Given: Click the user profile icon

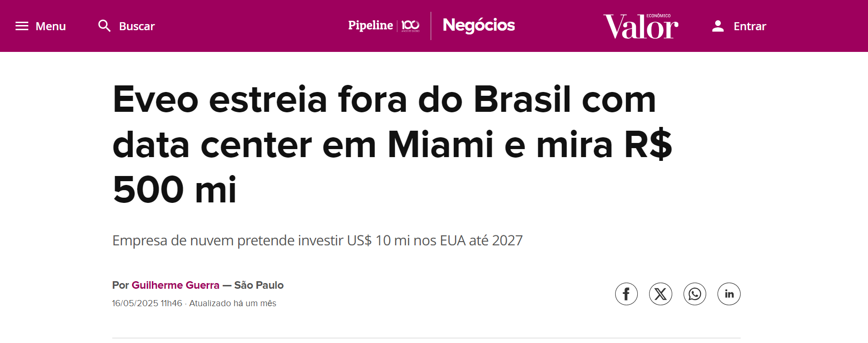Looking at the screenshot, I should click(x=718, y=26).
